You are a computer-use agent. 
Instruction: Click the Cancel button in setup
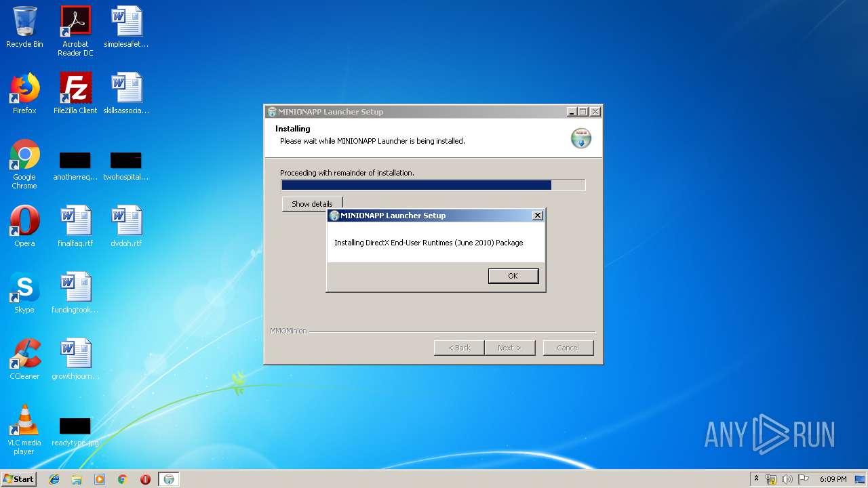568,348
